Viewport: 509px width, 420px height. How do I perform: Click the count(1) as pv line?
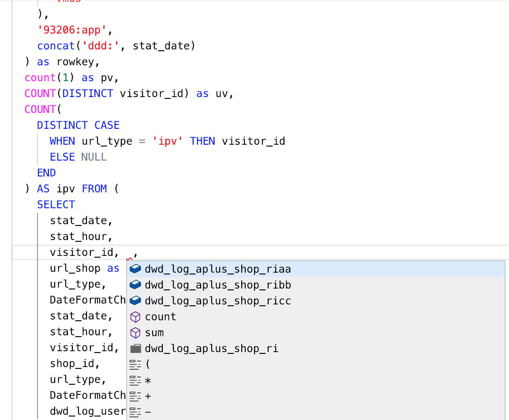(x=72, y=78)
